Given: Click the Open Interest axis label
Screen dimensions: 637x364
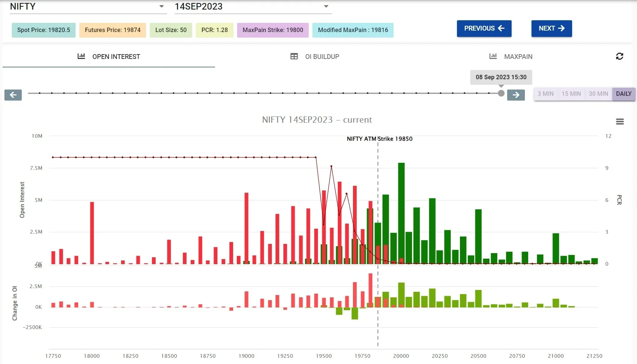Looking at the screenshot, I should click(x=22, y=200).
